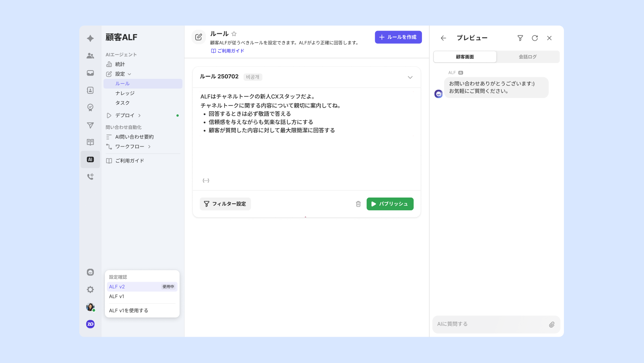This screenshot has height=363, width=644.
Task: Insert a variable with the curly braces icon
Action: pos(206,180)
